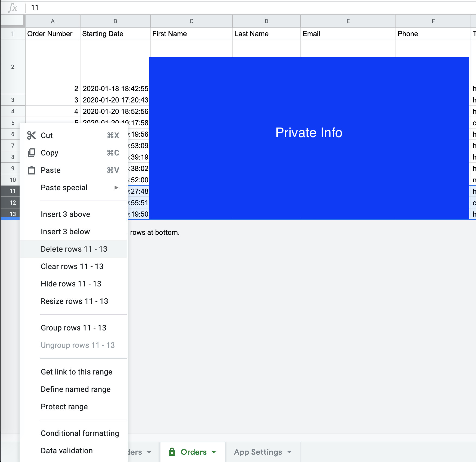Choose Delete rows 11 - 13
476x462 pixels.
click(74, 249)
